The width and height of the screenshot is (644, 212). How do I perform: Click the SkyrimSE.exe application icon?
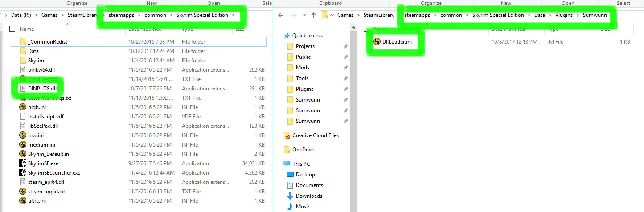click(23, 163)
